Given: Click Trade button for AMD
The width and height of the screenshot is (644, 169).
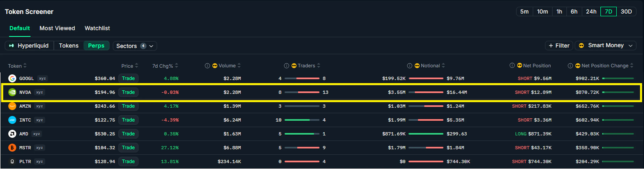Looking at the screenshot, I should click(128, 134).
